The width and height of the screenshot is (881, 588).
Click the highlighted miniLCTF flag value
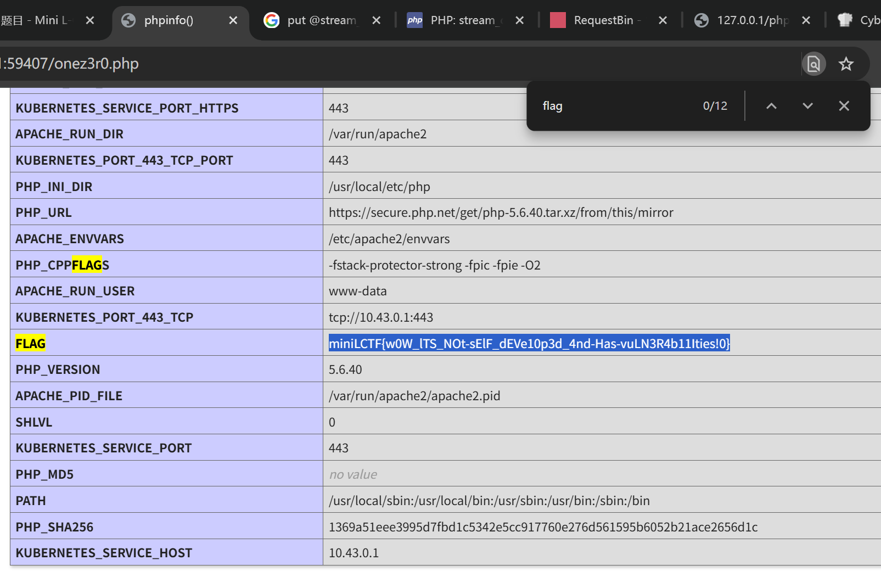click(529, 344)
